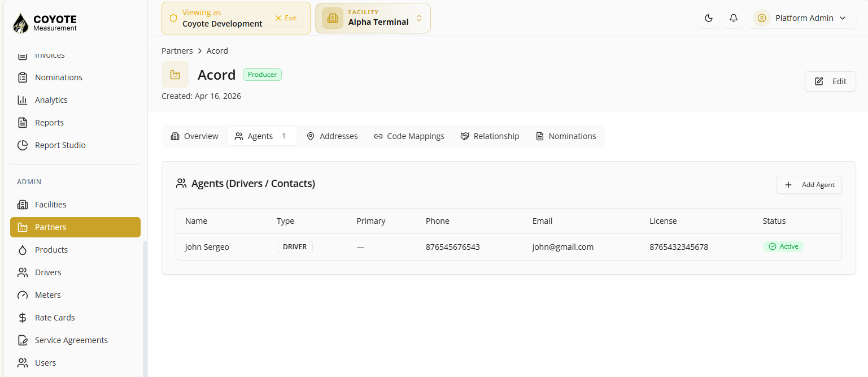Click the Email column header
Image resolution: width=868 pixels, height=377 pixels.
[x=542, y=221]
